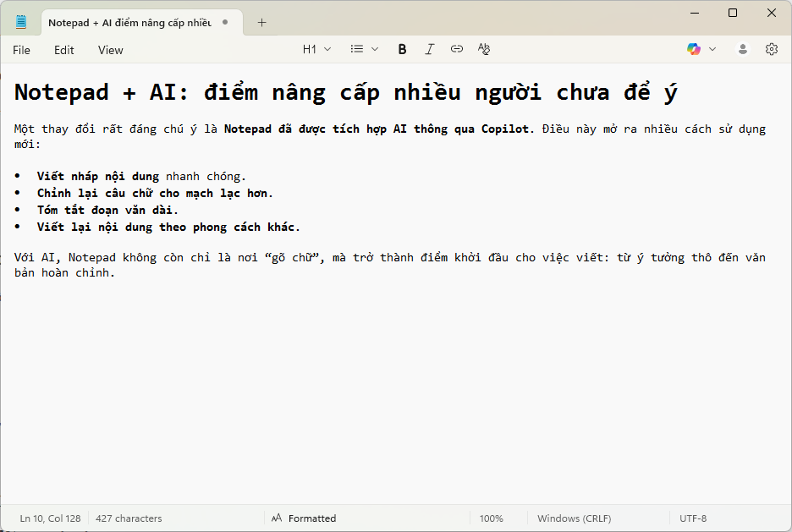Viewport: 792px width, 532px height.
Task: Open Notepad settings gear
Action: pos(772,49)
